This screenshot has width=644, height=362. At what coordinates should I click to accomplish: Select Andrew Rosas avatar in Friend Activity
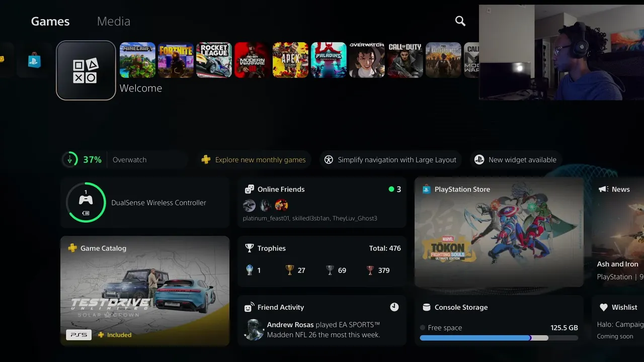point(254,330)
